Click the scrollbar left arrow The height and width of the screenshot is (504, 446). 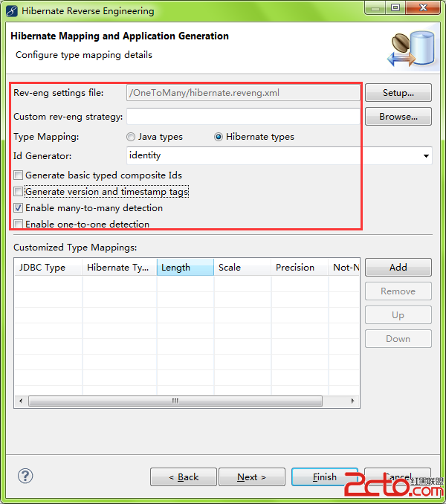[x=21, y=401]
